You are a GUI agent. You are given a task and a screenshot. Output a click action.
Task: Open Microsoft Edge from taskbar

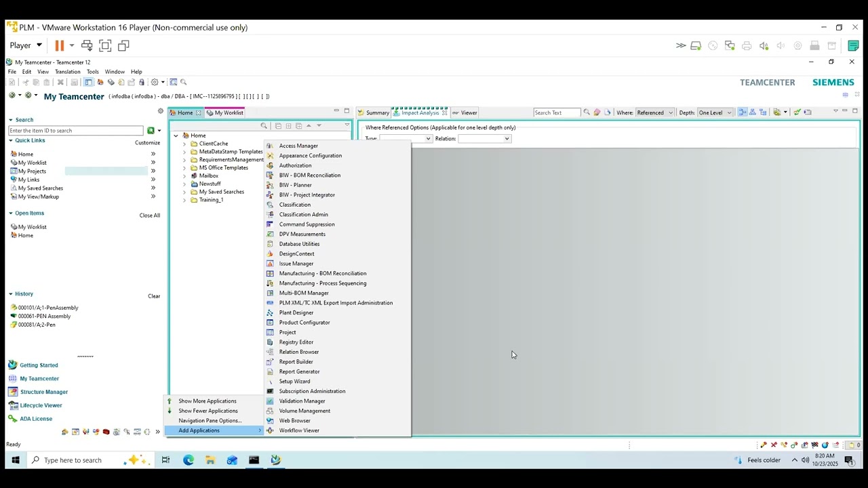189,460
